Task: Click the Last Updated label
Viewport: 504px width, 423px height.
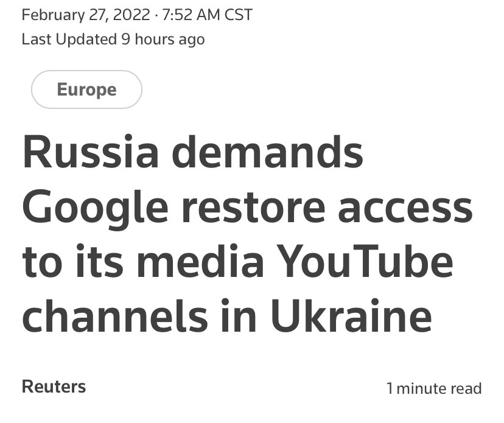Action: 68,40
